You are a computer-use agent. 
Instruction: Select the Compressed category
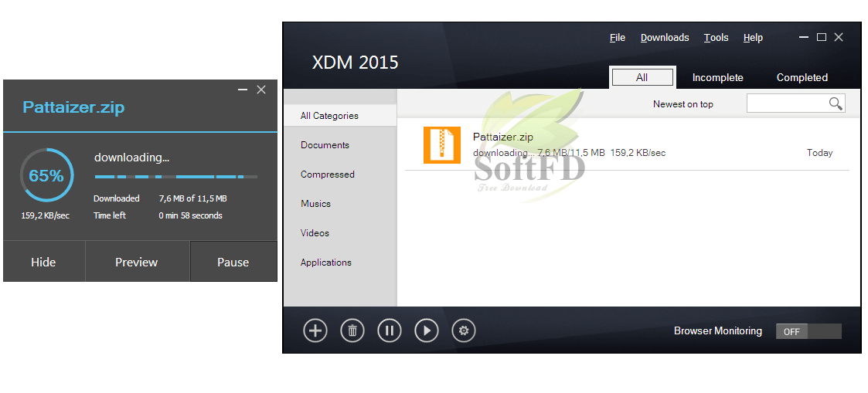(x=327, y=174)
